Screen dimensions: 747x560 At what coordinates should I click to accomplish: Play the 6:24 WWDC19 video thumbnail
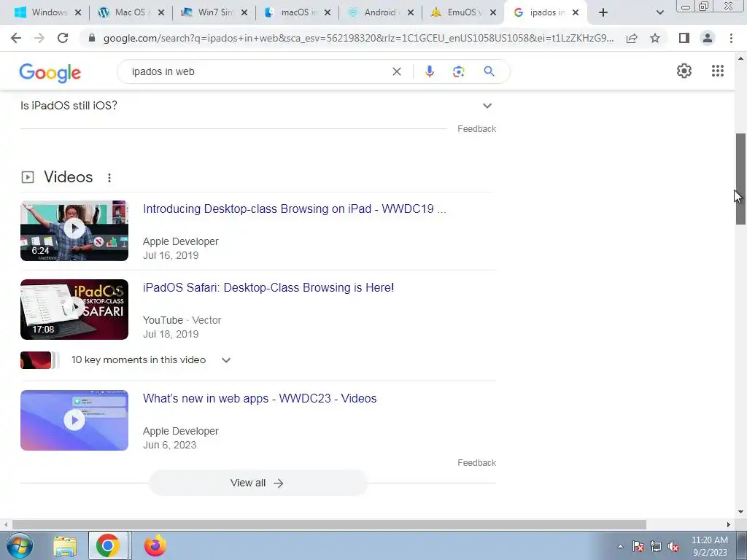(x=74, y=230)
